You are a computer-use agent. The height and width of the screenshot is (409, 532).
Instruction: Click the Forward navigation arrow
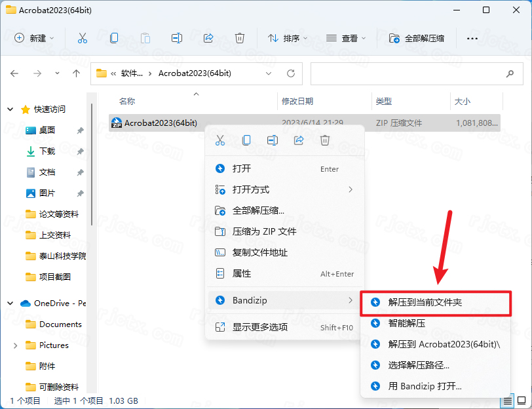point(37,73)
